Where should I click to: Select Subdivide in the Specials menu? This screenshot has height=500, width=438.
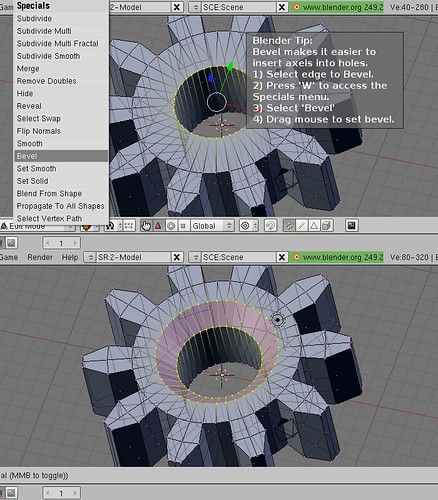(x=61, y=19)
